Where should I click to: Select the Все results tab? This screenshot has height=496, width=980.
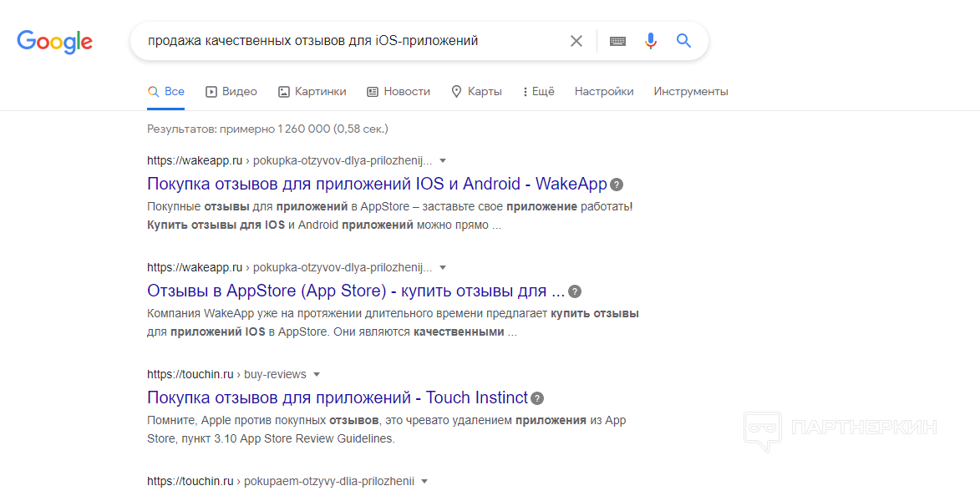[166, 92]
